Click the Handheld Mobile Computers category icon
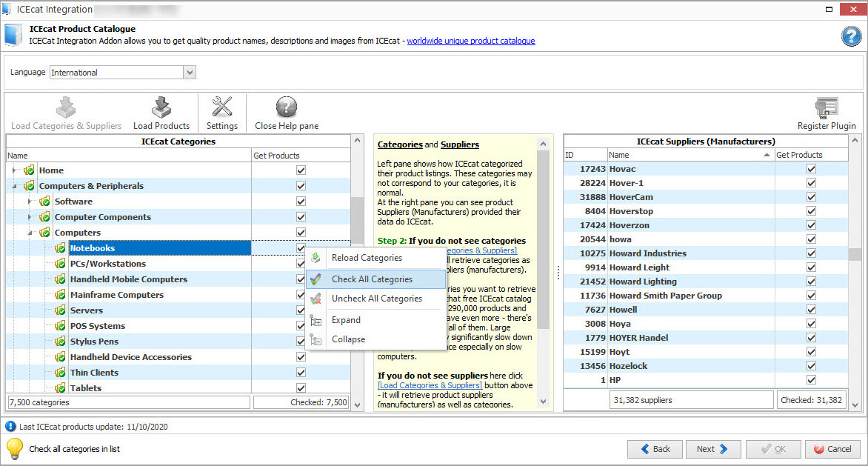The width and height of the screenshot is (868, 466). click(x=60, y=279)
